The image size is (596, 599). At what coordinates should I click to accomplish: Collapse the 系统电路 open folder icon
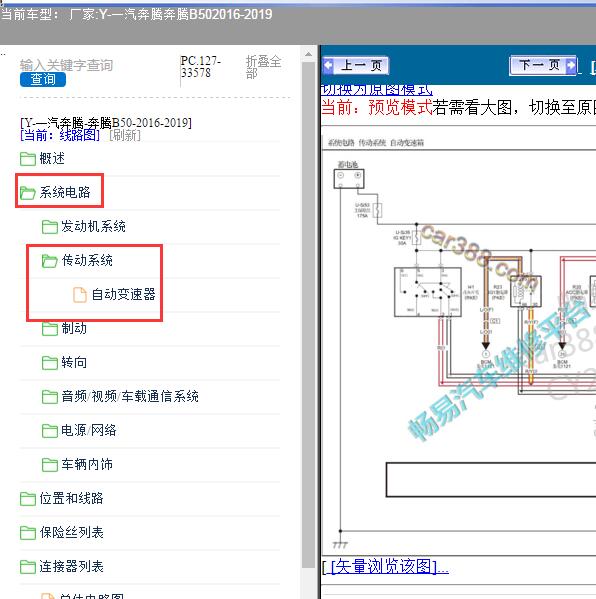point(28,193)
